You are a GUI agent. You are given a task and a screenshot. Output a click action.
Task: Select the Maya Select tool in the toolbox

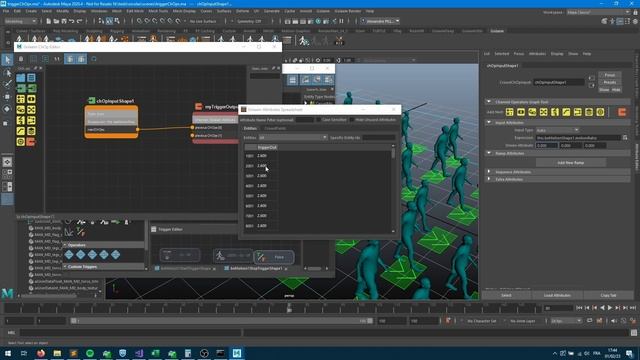click(7, 60)
